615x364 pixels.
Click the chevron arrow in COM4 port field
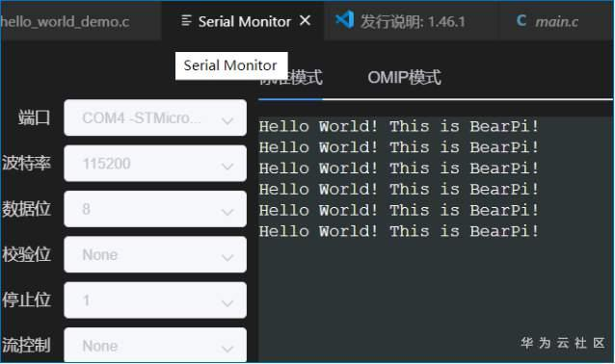pyautogui.click(x=227, y=120)
